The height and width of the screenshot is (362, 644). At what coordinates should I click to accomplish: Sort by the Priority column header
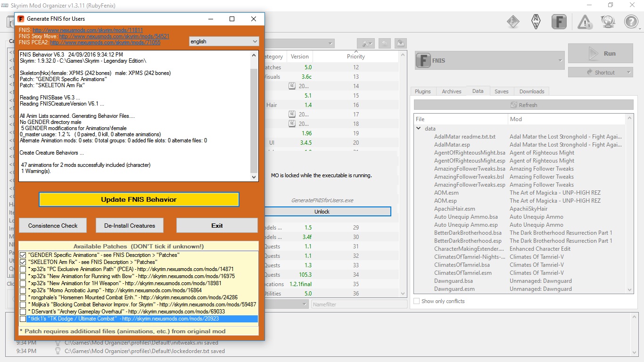(x=356, y=57)
